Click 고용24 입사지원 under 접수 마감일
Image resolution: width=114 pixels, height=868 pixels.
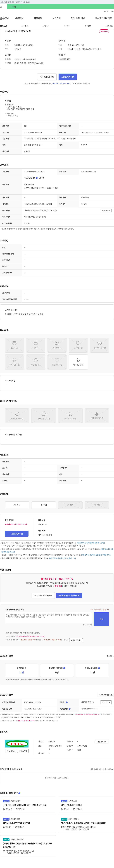17,534
